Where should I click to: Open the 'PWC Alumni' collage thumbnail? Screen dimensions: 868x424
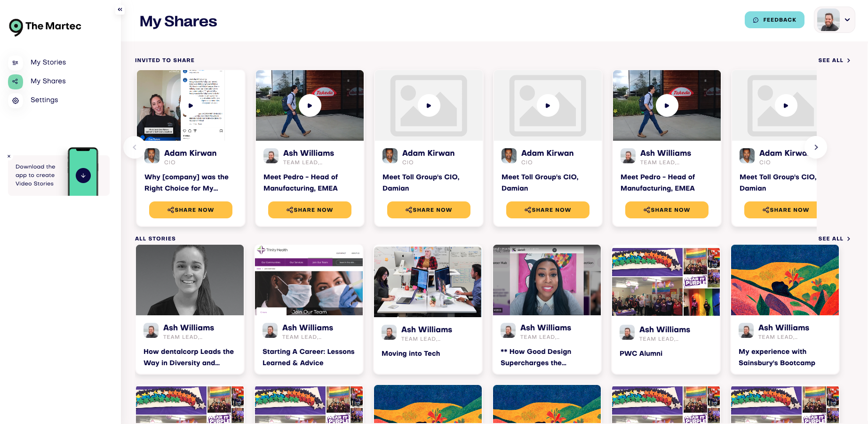click(666, 282)
